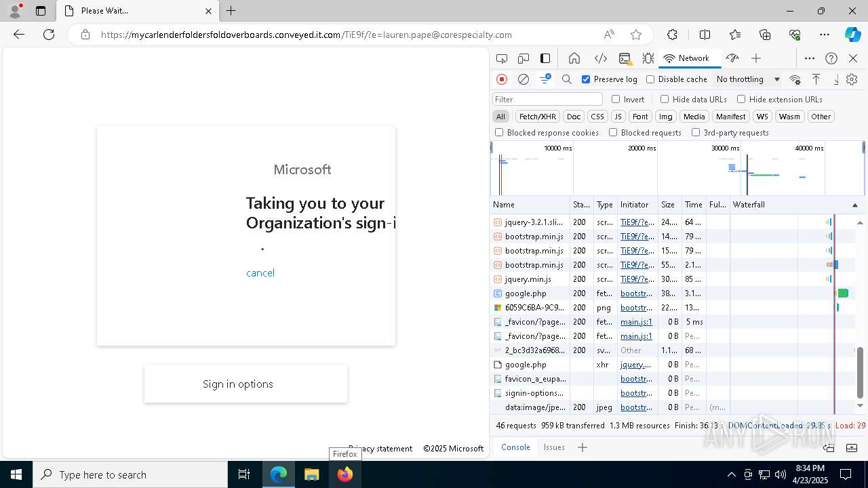Open the Sources bug icon panel
This screenshot has height=488, width=868.
[648, 58]
